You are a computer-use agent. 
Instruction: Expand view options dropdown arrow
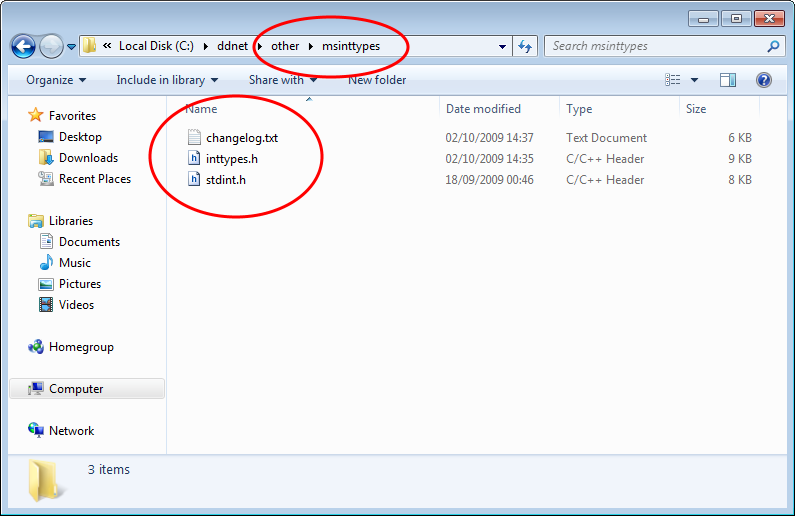pyautogui.click(x=694, y=80)
